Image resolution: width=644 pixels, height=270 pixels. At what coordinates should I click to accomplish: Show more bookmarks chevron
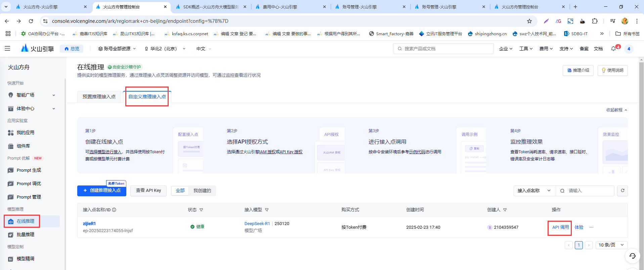coord(602,34)
